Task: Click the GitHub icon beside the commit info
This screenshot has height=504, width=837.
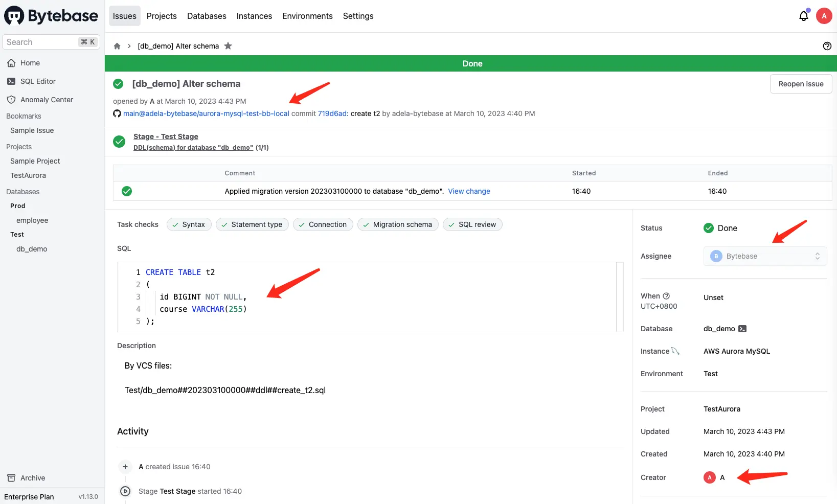Action: tap(117, 113)
